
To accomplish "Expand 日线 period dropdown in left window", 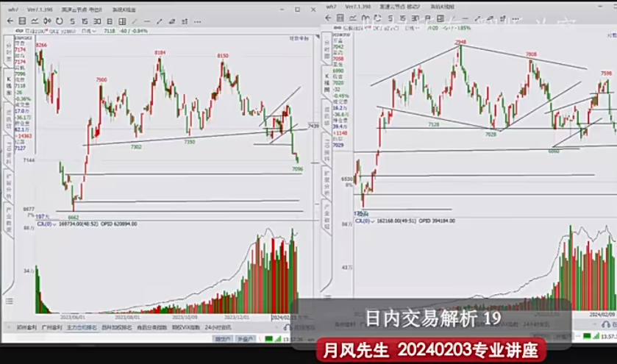I will coord(88,31).
